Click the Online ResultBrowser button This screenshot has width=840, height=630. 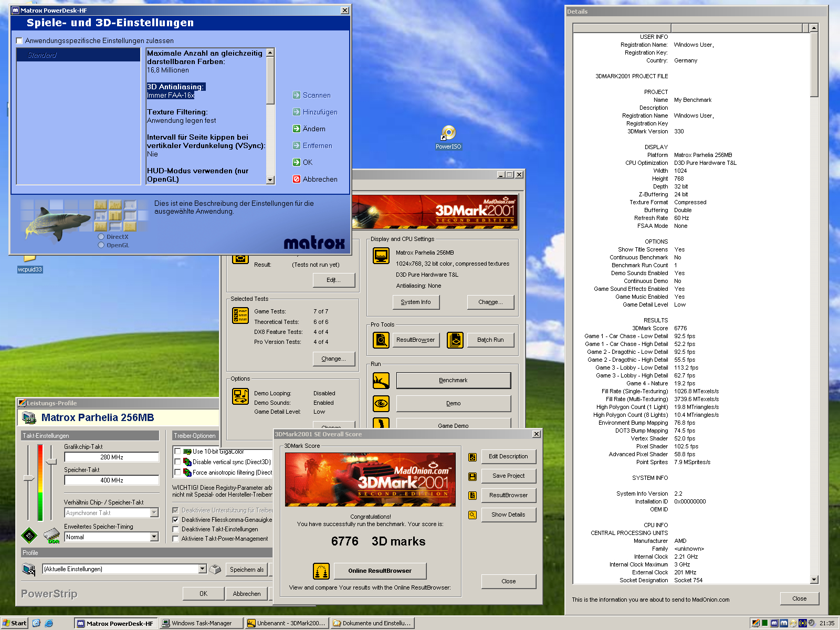(380, 571)
